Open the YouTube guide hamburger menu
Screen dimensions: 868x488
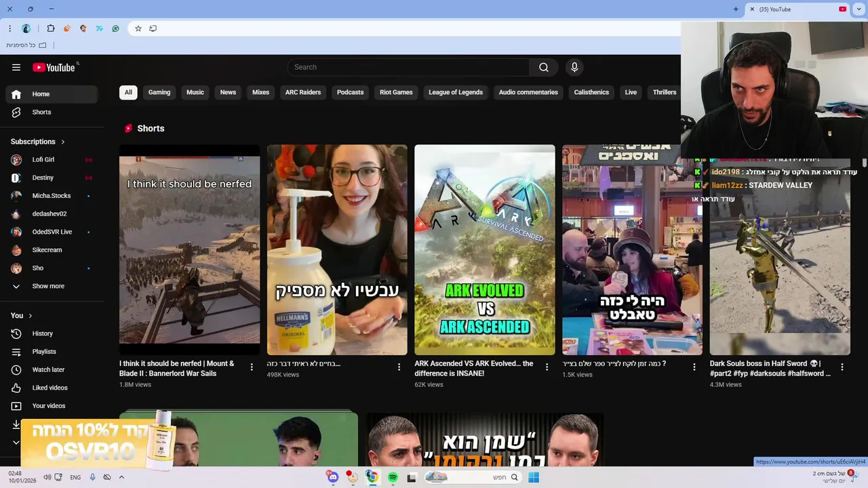(16, 67)
